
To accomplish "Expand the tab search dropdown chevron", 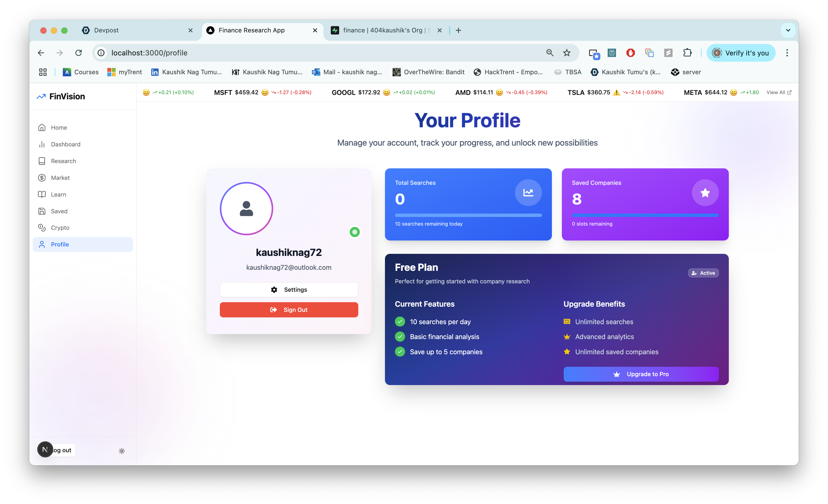I will pyautogui.click(x=788, y=30).
